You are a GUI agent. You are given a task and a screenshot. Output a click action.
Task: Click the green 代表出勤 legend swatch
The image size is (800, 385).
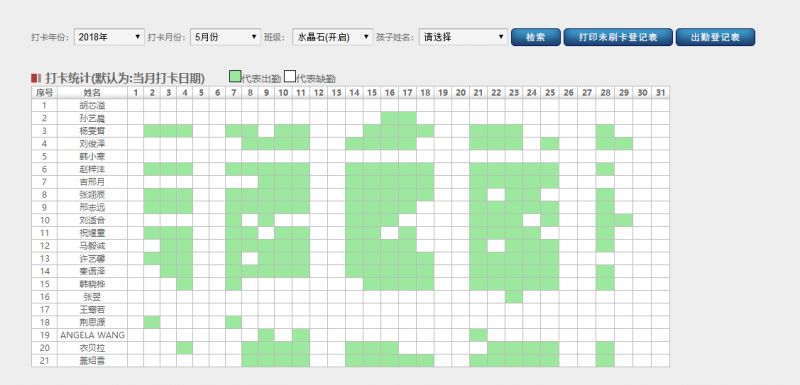click(x=235, y=76)
